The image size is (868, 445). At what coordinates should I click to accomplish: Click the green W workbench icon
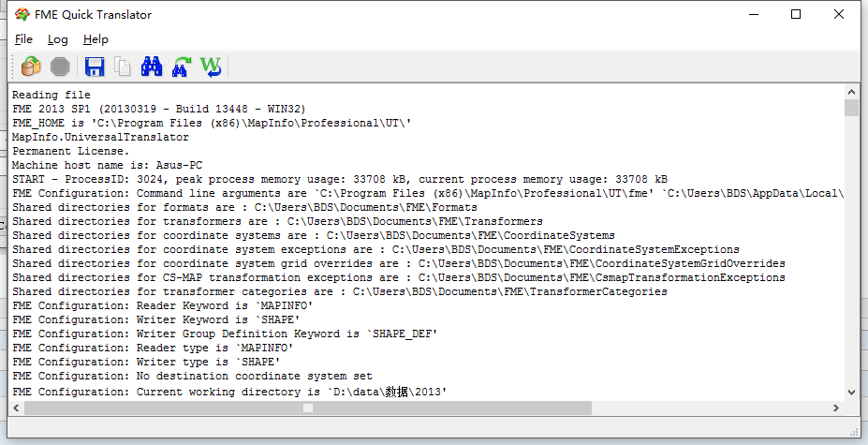[x=211, y=67]
